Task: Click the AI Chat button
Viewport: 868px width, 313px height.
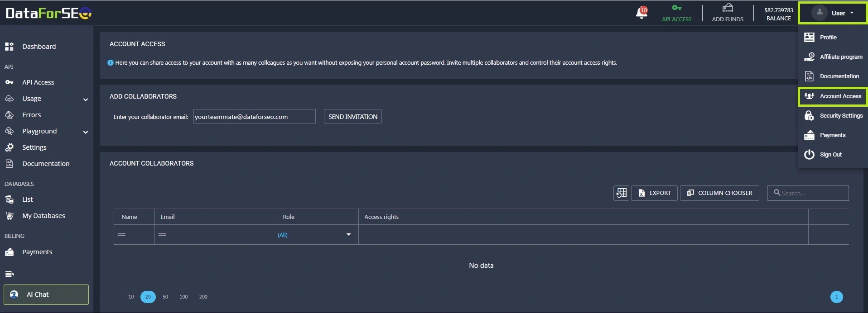Action: (x=46, y=294)
